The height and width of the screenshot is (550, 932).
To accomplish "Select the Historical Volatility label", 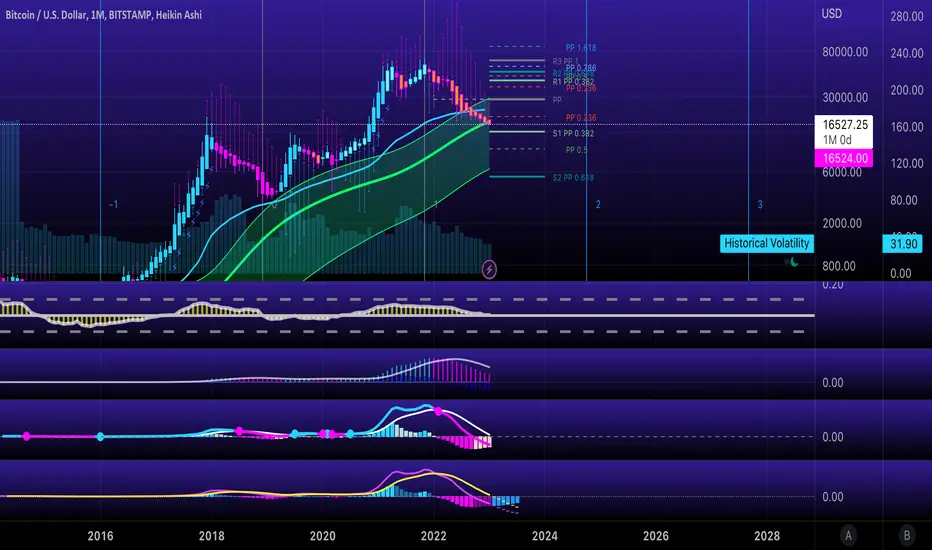I will (767, 243).
